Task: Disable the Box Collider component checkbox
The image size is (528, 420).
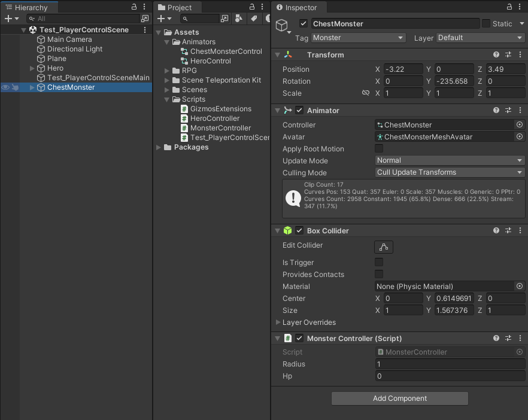Action: pyautogui.click(x=299, y=230)
